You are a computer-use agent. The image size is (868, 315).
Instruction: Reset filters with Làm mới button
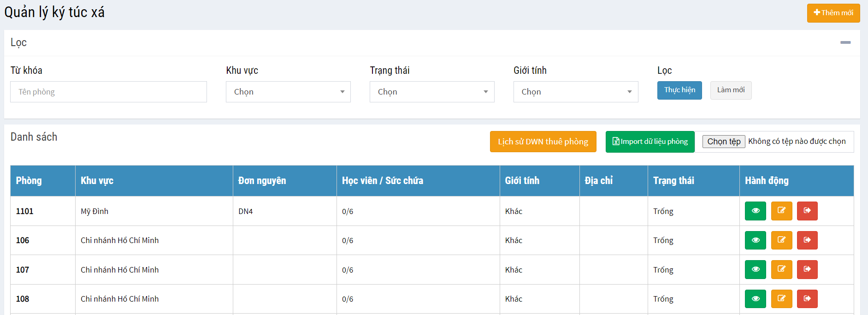[x=731, y=90]
